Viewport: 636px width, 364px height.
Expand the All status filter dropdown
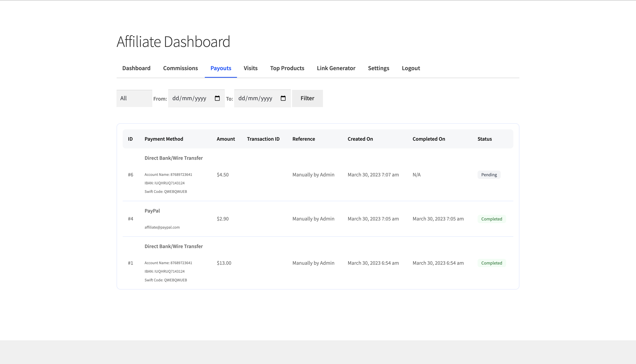click(134, 98)
